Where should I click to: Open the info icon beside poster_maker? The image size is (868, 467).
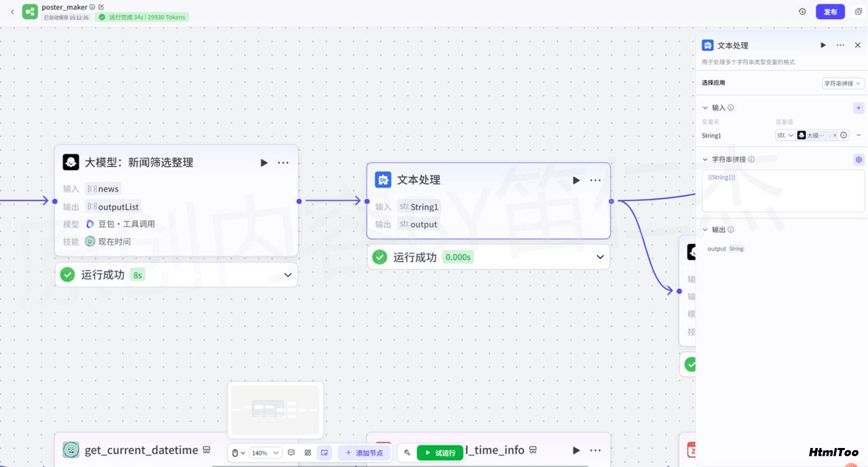coord(92,7)
